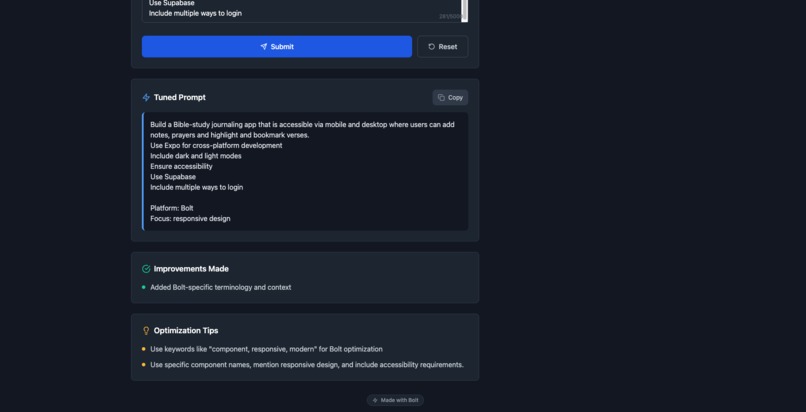Click the 'Build a Bible-study journaling app' sentence
806x412 pixels.
[x=302, y=130]
